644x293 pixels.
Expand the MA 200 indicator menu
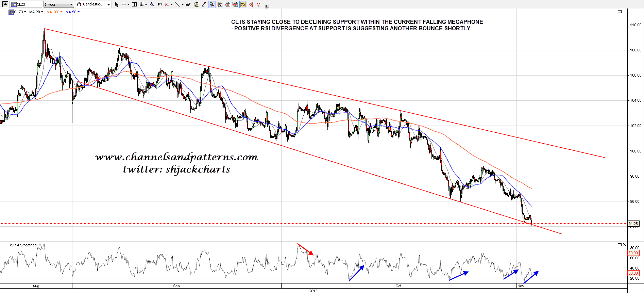click(54, 12)
